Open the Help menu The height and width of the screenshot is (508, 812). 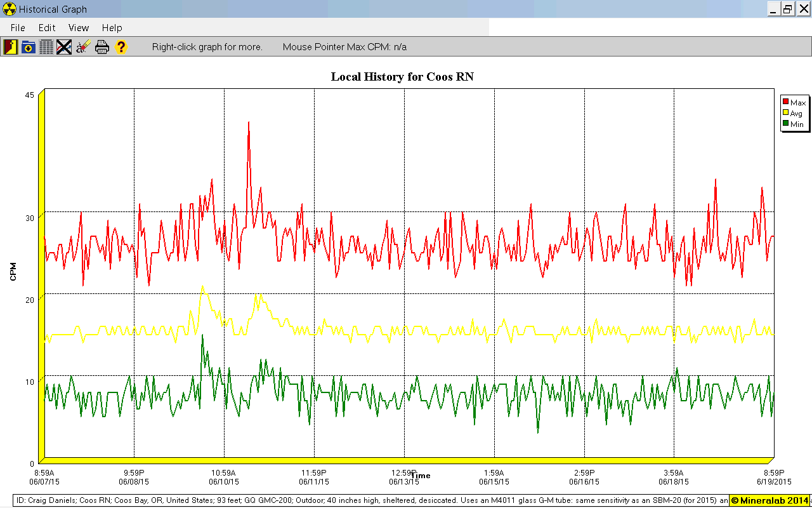[112, 28]
